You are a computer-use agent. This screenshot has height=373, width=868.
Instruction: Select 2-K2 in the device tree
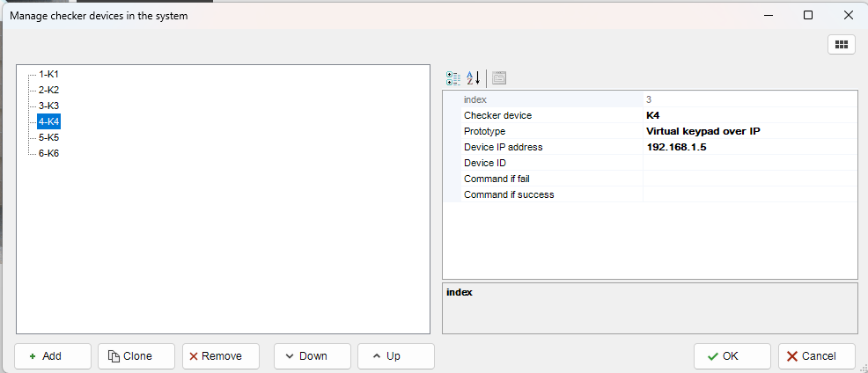tap(48, 90)
